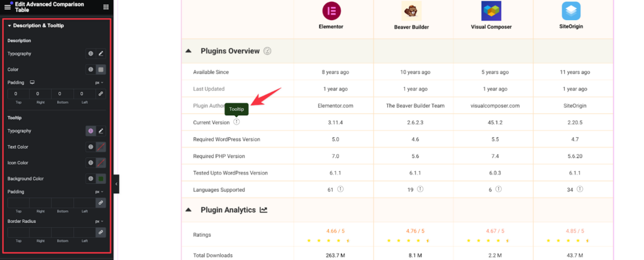Click the tooltip icon next to 61 languages

point(340,189)
